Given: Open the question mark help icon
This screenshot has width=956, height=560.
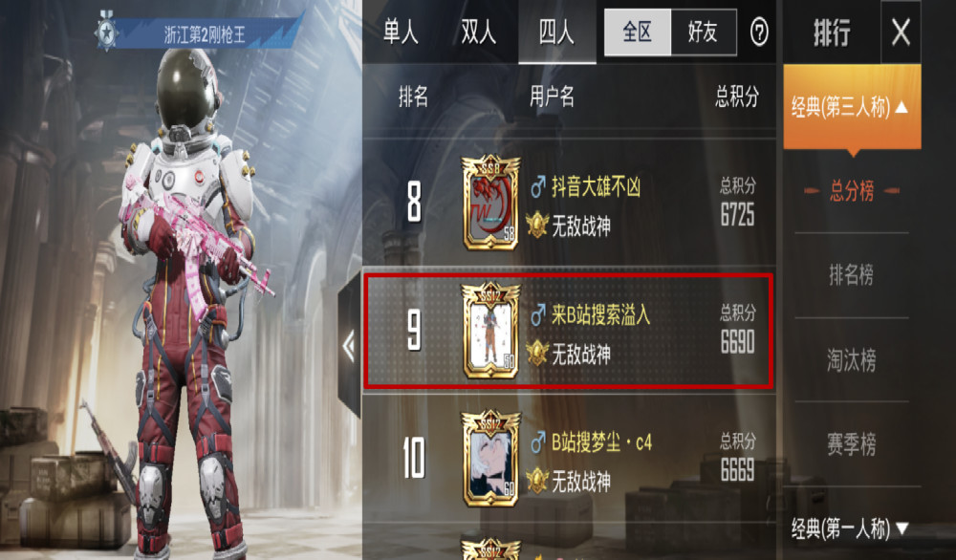Looking at the screenshot, I should 759,32.
